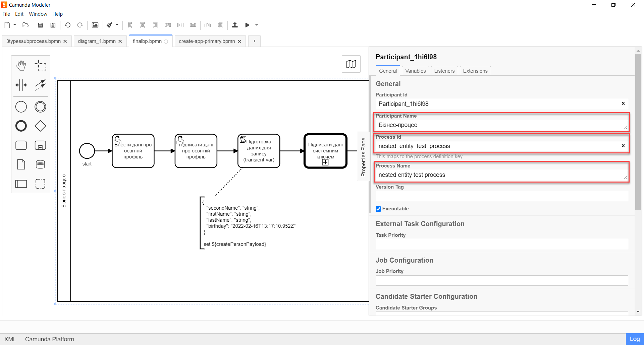
Task: Create a pool/participant from palette
Action: [21, 184]
